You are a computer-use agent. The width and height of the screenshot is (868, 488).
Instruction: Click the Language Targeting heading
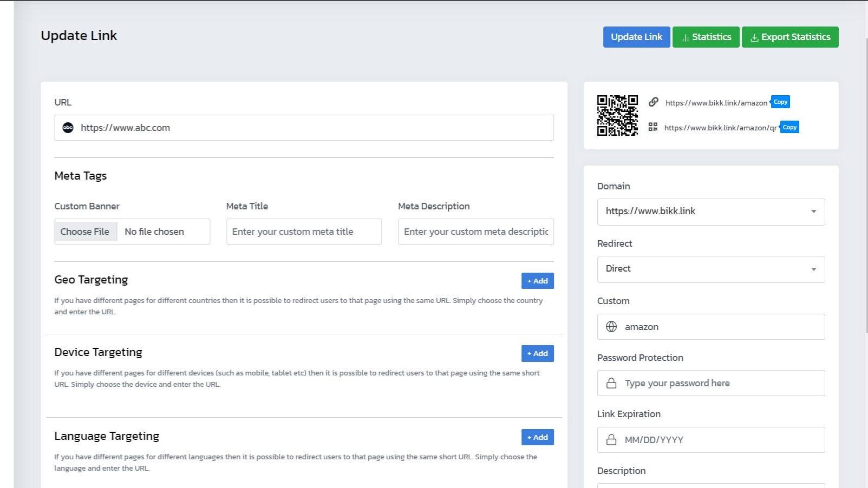(x=107, y=436)
